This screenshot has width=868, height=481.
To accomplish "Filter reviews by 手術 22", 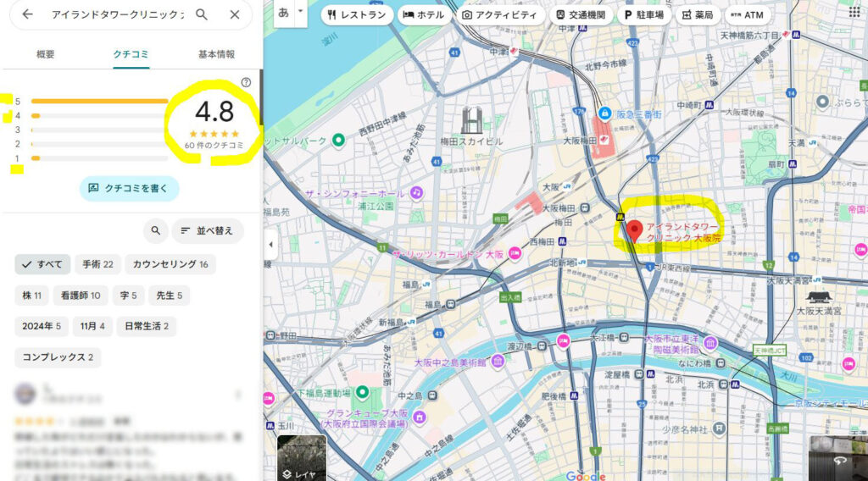I will [98, 264].
